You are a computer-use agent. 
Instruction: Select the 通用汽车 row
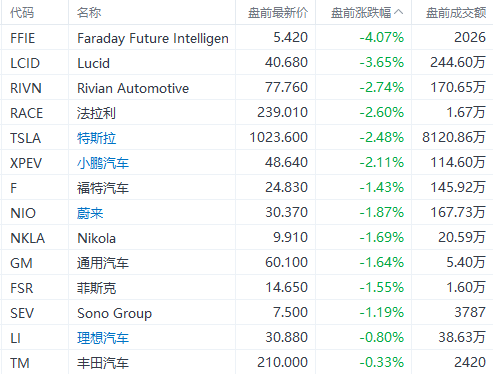[246, 263]
